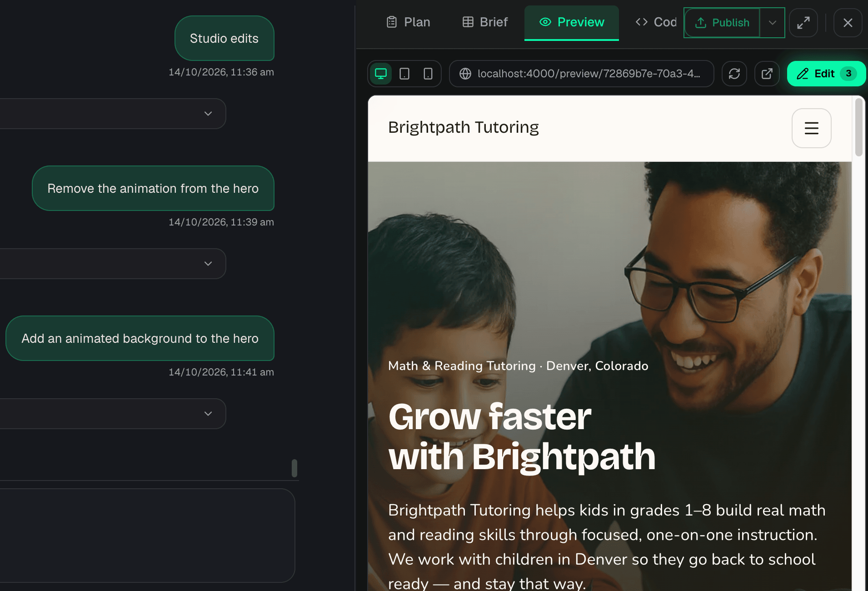Open the Publish dropdown arrow

pos(772,23)
